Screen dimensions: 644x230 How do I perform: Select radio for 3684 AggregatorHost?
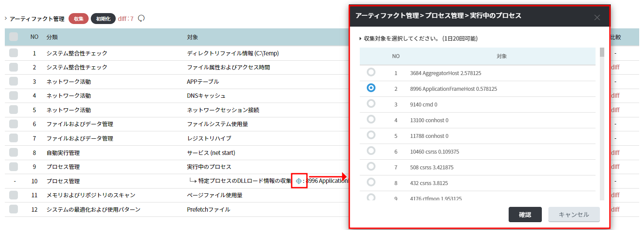[x=371, y=72]
